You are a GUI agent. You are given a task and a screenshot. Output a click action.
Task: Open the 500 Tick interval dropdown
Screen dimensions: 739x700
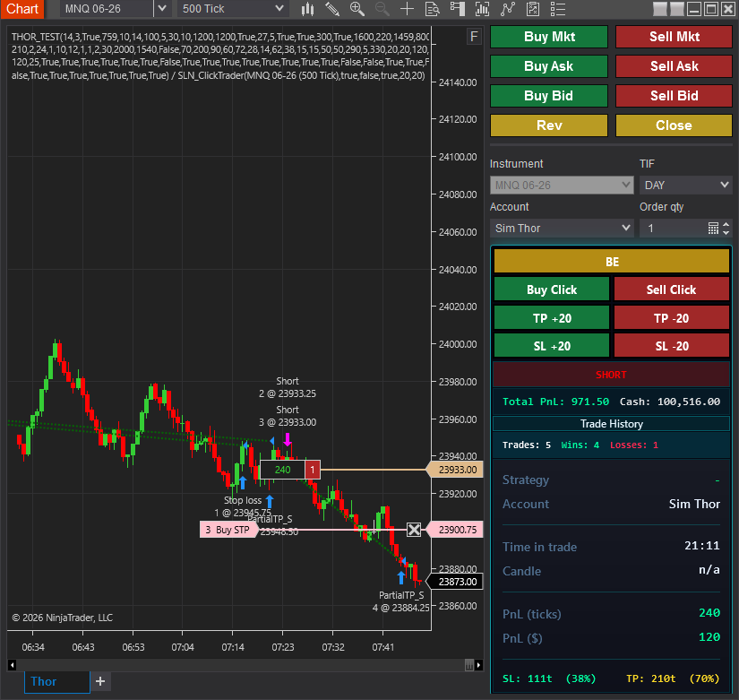click(x=279, y=9)
